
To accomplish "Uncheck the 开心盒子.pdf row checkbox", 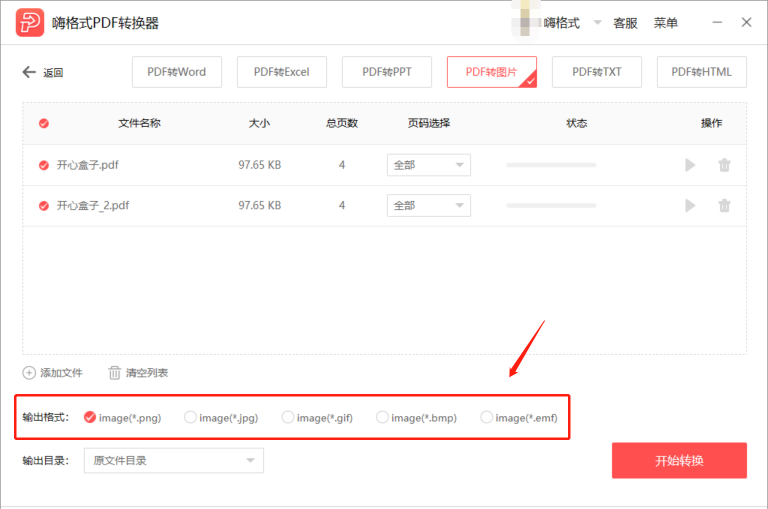I will tap(44, 165).
